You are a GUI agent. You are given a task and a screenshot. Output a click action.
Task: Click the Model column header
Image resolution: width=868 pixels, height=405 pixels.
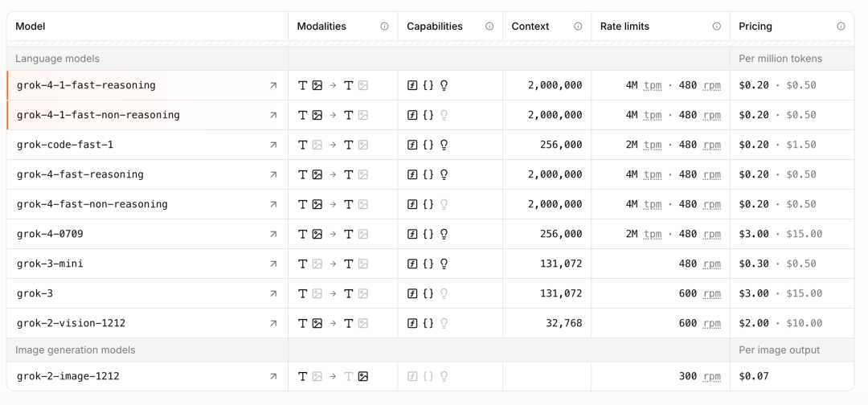[x=31, y=27]
